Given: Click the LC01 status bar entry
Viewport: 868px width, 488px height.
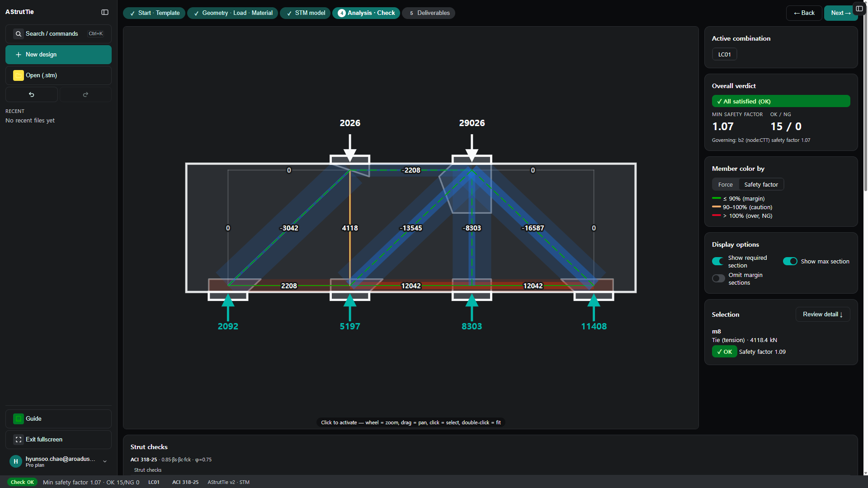Looking at the screenshot, I should 154,483.
